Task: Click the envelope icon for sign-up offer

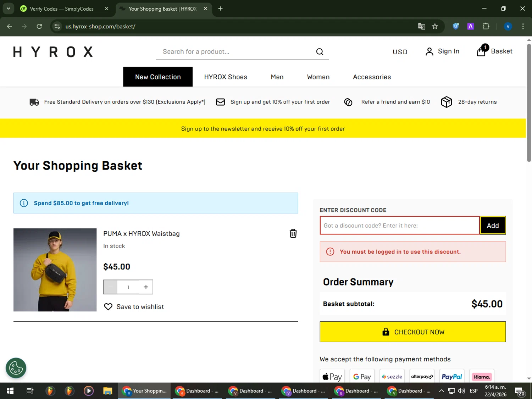Action: pyautogui.click(x=220, y=102)
